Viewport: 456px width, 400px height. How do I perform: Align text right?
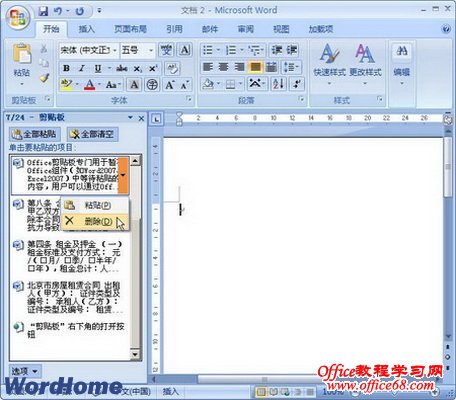pyautogui.click(x=239, y=67)
